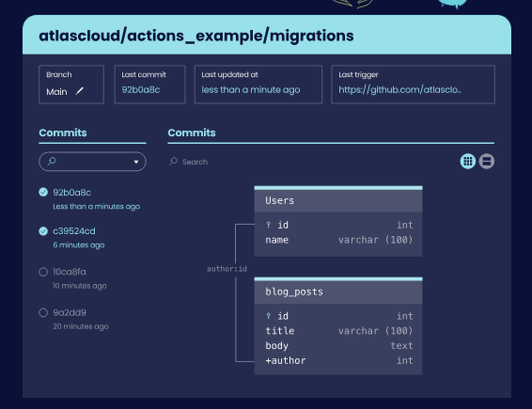The height and width of the screenshot is (409, 532).
Task: Select radio button for commit 10ca8fa
Action: [x=43, y=272]
